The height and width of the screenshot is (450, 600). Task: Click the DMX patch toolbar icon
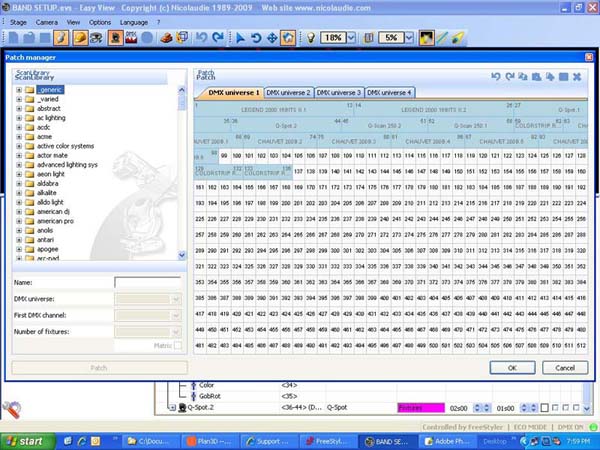tap(131, 38)
